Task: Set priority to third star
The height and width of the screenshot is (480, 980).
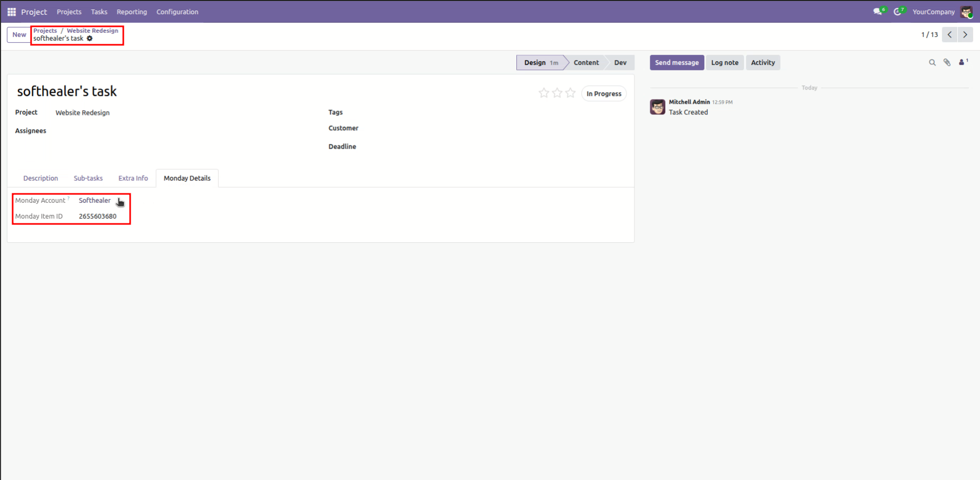Action: [570, 93]
